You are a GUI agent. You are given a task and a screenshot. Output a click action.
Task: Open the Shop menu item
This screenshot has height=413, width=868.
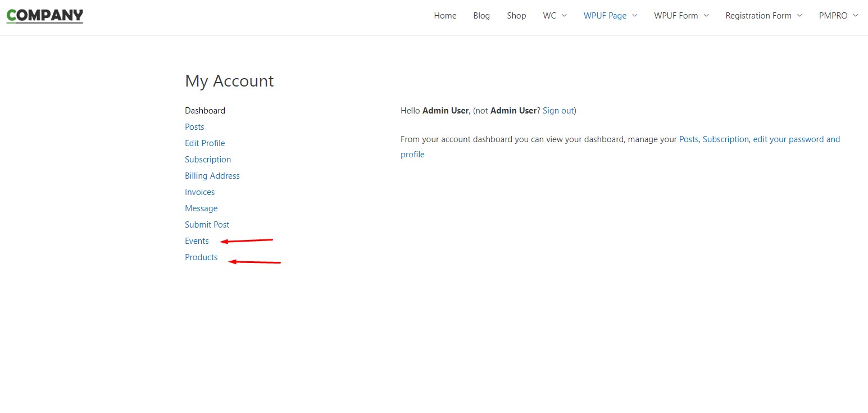coord(516,16)
